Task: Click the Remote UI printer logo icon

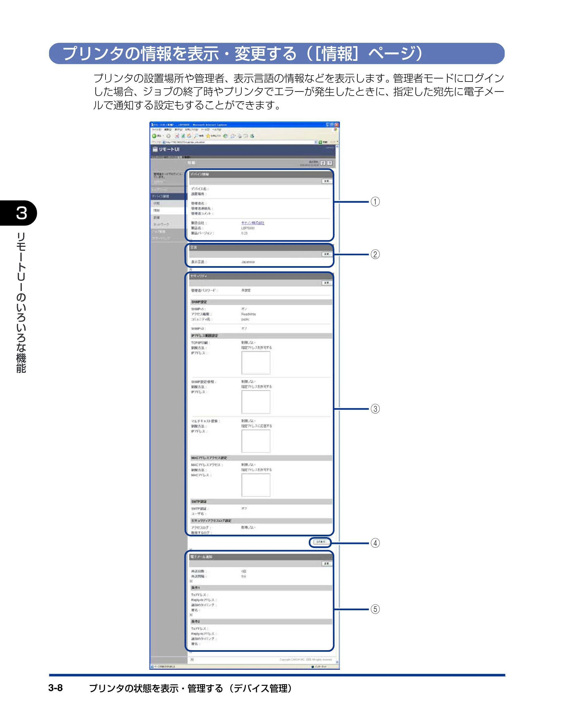Action: (155, 149)
